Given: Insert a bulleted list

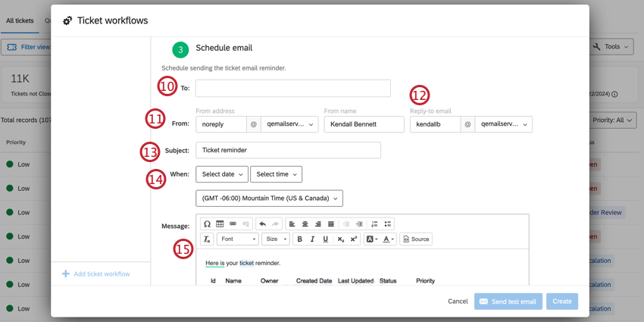Looking at the screenshot, I should (387, 224).
